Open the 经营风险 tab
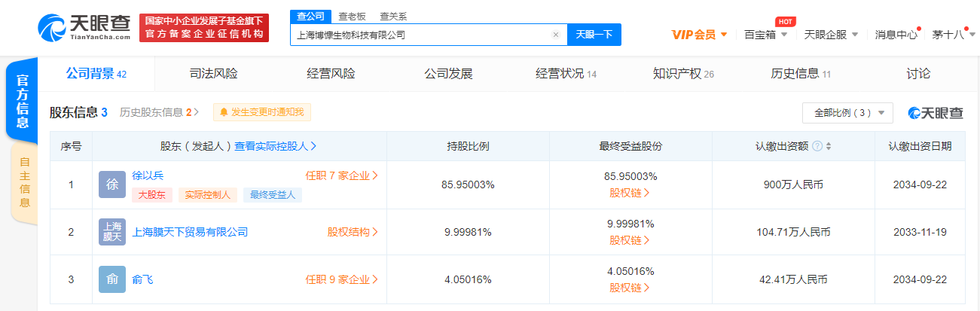Viewport: 980px width, 311px height. point(331,74)
